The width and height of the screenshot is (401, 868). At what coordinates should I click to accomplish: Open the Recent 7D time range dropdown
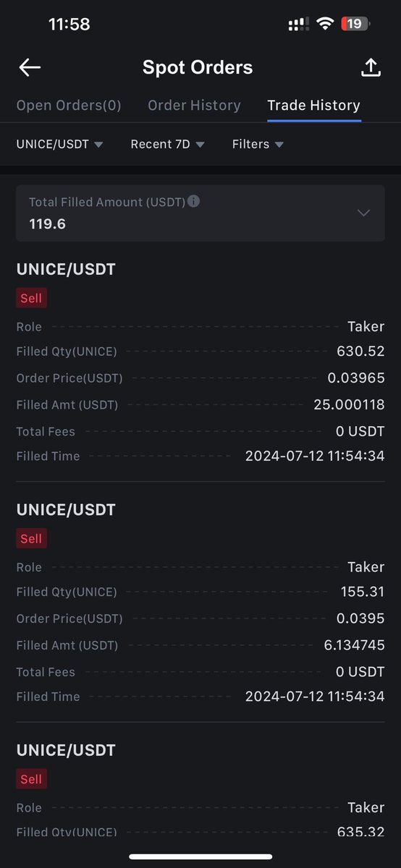coord(167,144)
